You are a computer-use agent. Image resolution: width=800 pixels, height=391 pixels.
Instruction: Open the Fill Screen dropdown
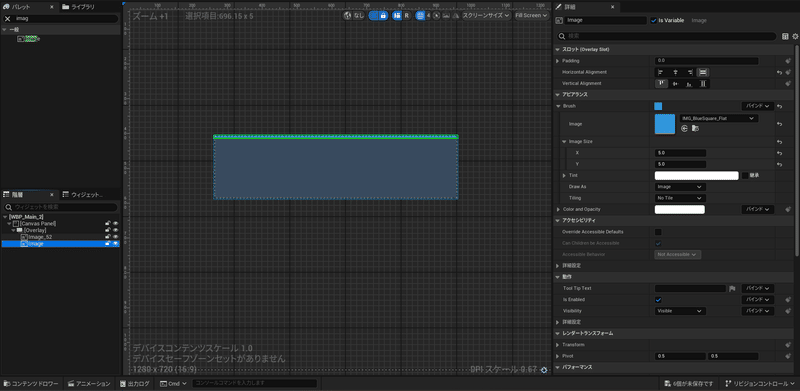[531, 16]
